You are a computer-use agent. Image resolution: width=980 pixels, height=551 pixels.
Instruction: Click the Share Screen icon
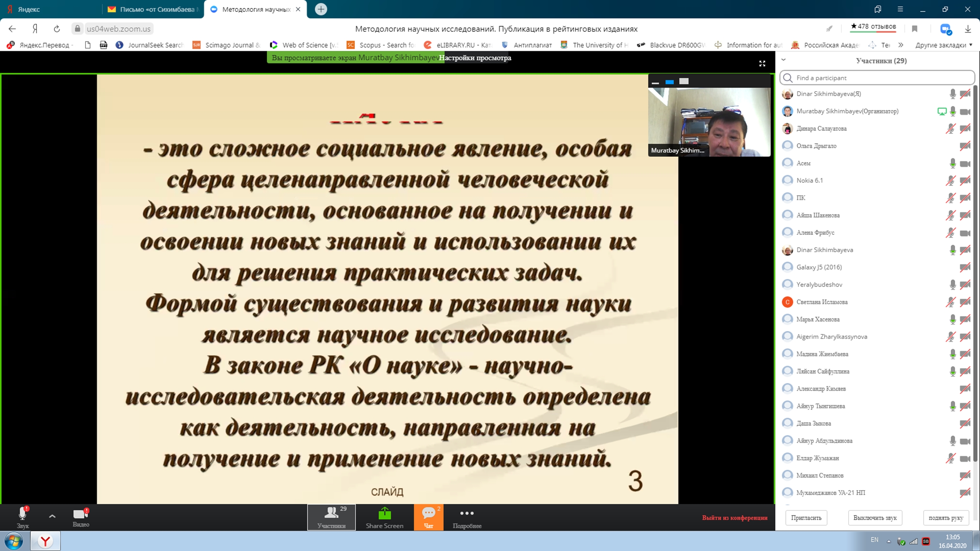pyautogui.click(x=384, y=514)
